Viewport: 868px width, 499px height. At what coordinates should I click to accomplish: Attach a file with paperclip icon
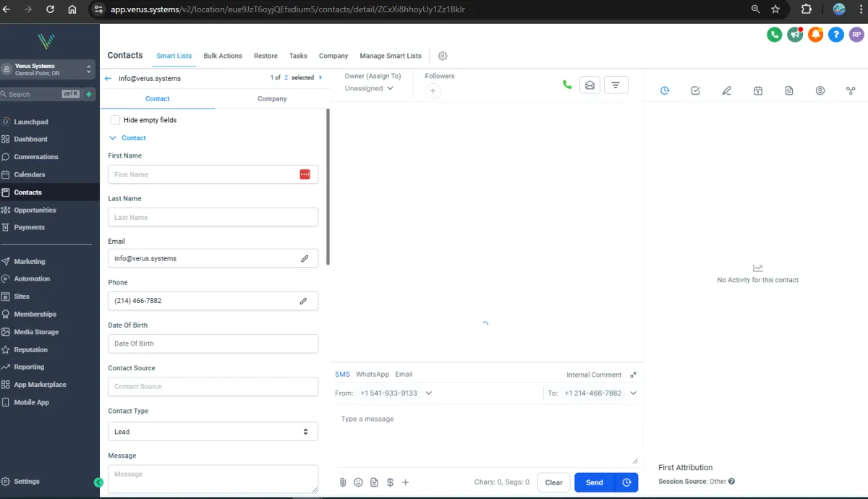coord(343,482)
